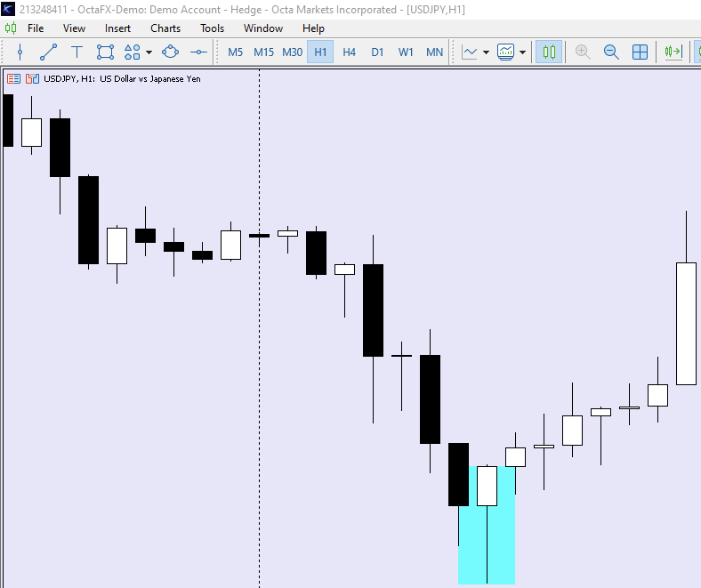
Task: Click the zoom out magnifier
Action: 611,52
